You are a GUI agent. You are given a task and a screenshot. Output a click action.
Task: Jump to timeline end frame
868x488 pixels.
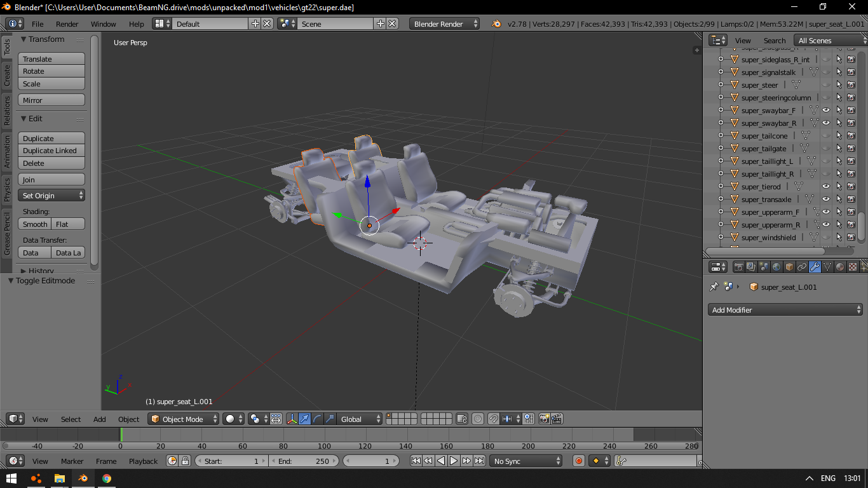[x=479, y=461]
